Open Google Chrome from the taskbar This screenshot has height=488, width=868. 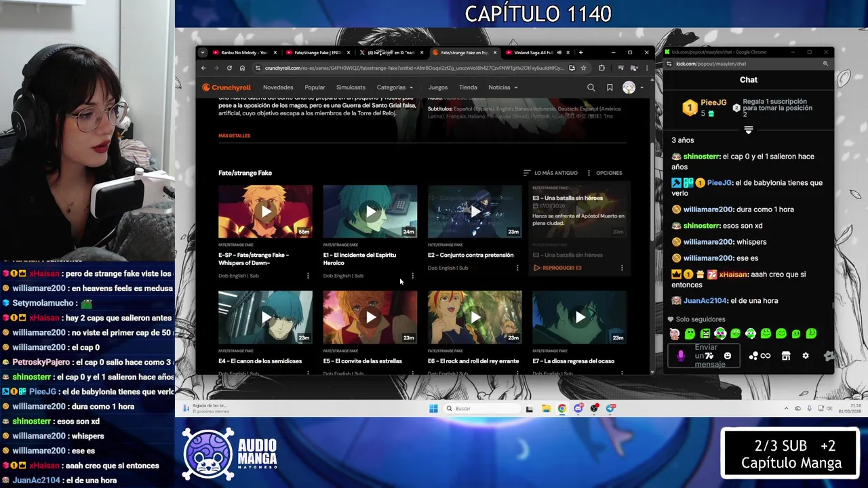click(562, 409)
